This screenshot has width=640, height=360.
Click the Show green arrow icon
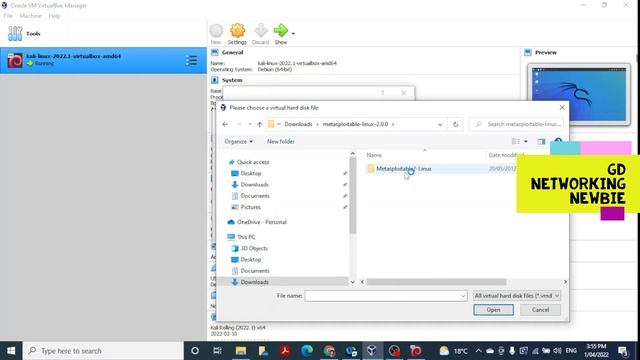[281, 31]
